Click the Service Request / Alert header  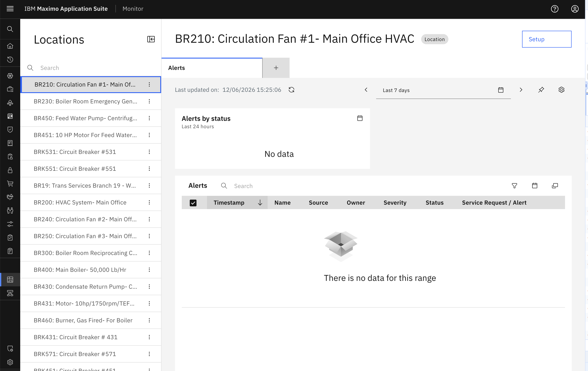494,203
